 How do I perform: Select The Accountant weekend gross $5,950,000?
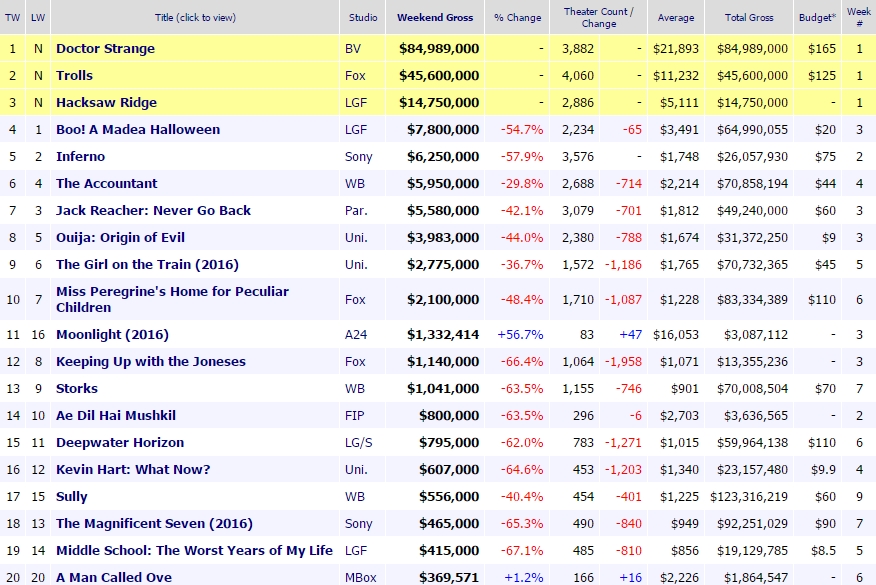pyautogui.click(x=443, y=184)
